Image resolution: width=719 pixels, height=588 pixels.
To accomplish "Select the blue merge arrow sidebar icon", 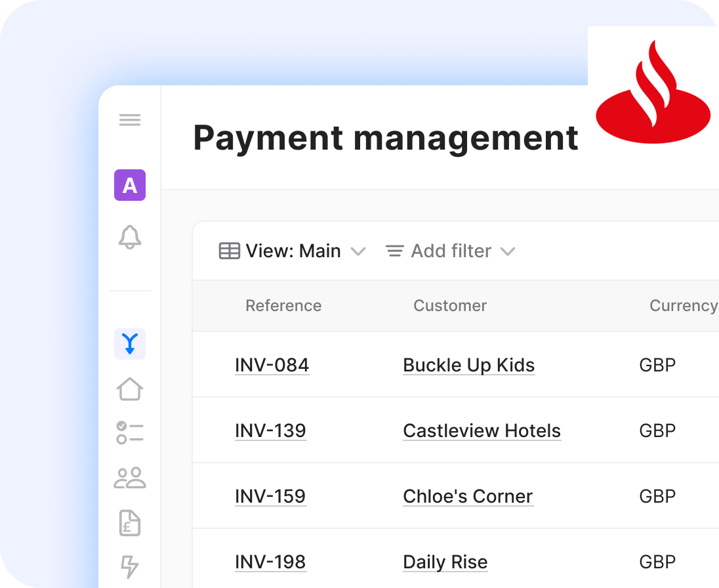I will [130, 344].
